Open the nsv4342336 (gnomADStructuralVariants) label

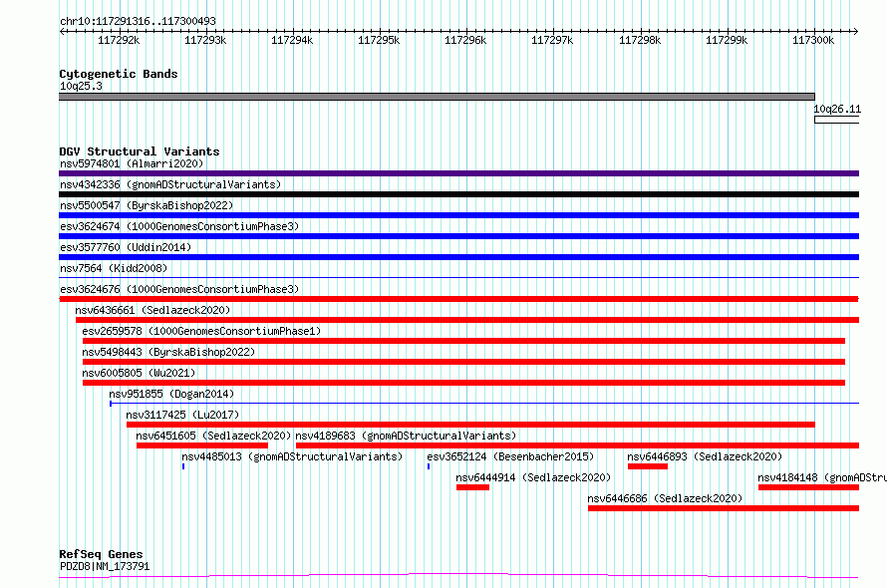coord(170,184)
